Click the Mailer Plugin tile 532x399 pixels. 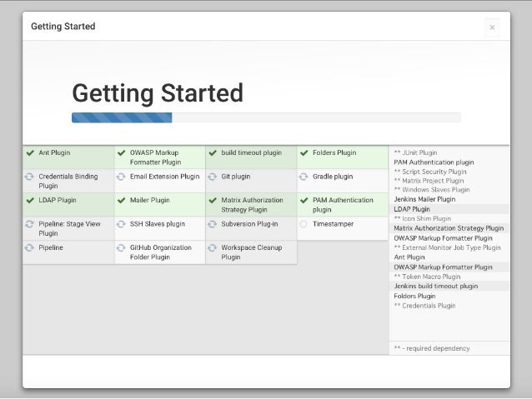[160, 205]
